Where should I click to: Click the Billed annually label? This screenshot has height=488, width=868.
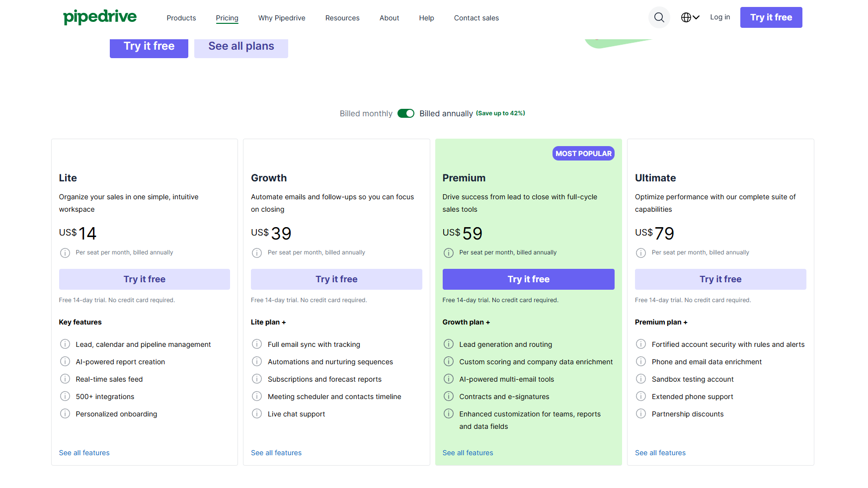[446, 113]
